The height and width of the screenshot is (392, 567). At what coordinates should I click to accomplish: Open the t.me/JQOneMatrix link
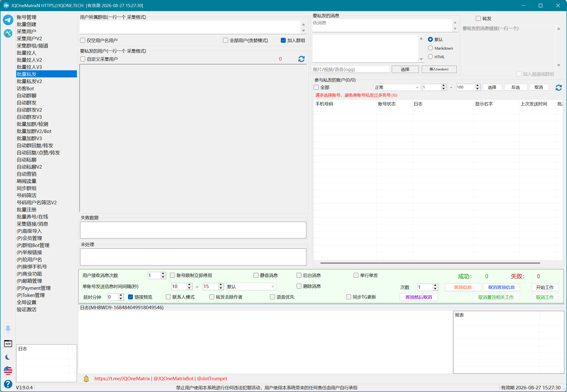[x=122, y=379]
